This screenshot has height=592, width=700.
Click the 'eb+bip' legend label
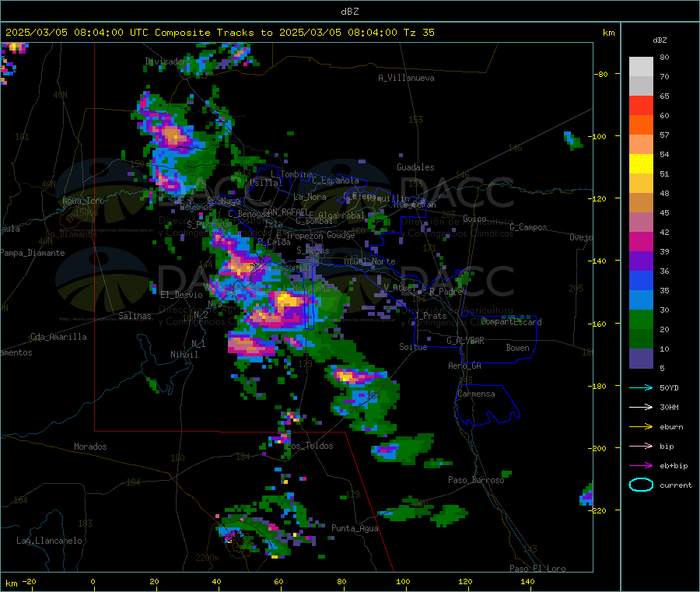pyautogui.click(x=674, y=466)
